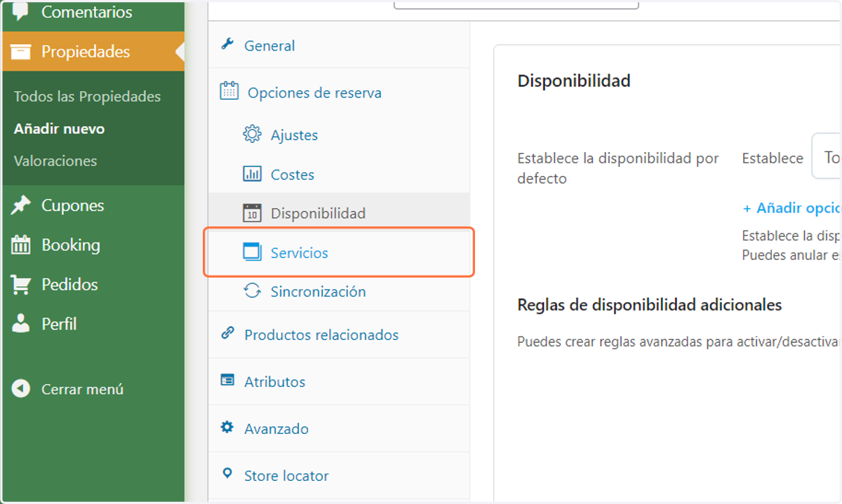Click the Booking calendar icon

pyautogui.click(x=21, y=245)
